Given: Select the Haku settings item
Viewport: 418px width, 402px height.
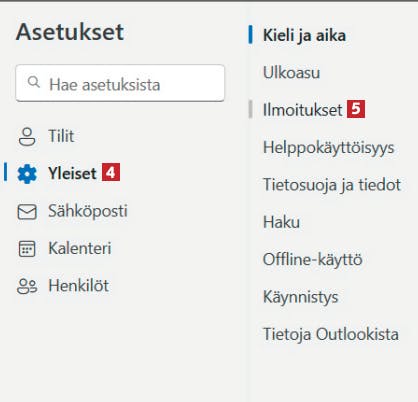Looking at the screenshot, I should (281, 222).
